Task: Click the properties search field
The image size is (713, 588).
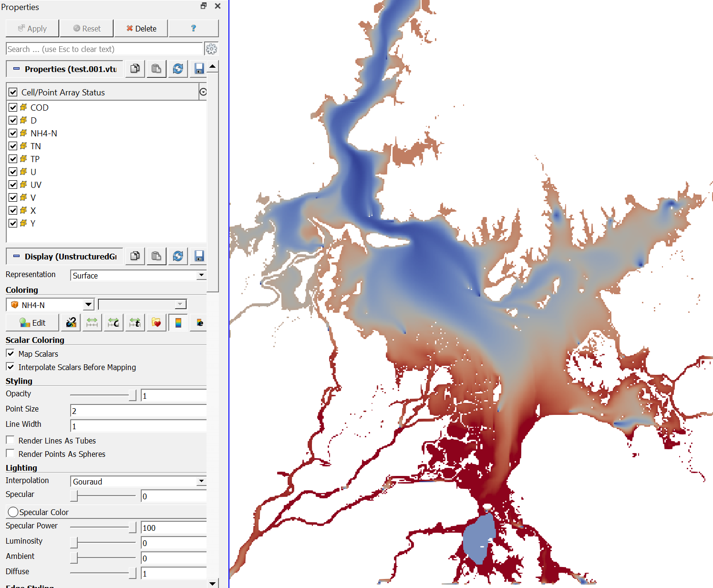Action: pos(104,49)
